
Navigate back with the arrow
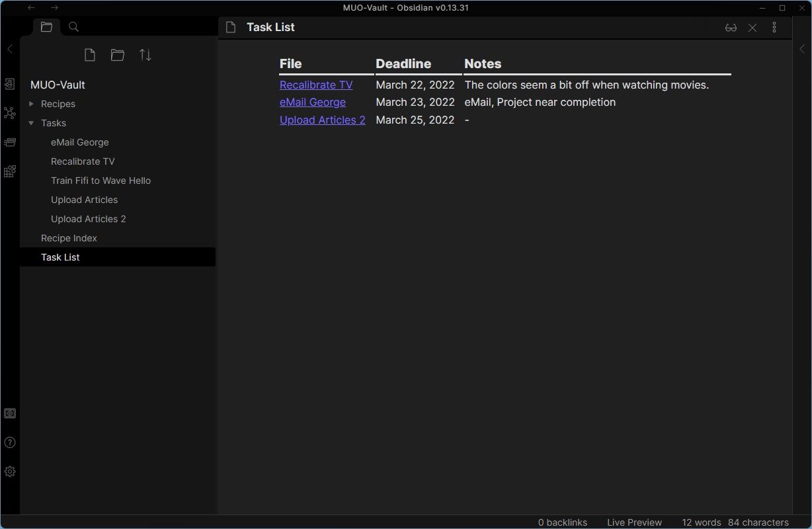31,7
